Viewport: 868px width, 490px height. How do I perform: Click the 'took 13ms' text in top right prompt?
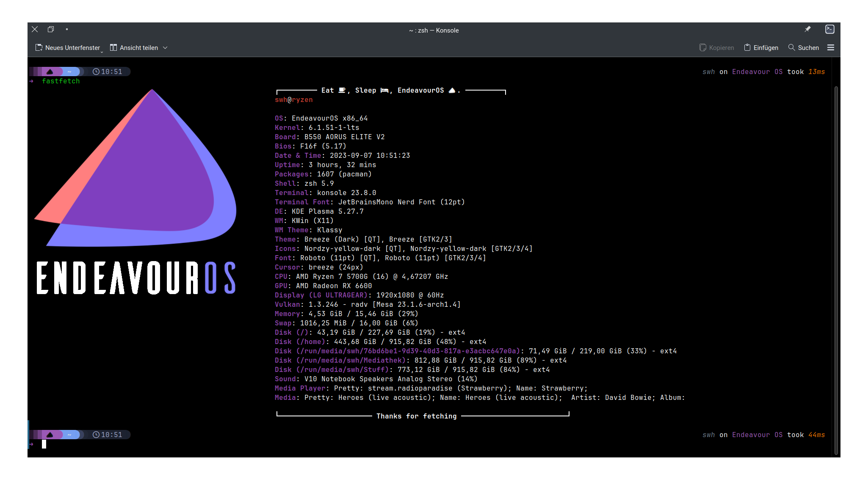[x=806, y=72]
